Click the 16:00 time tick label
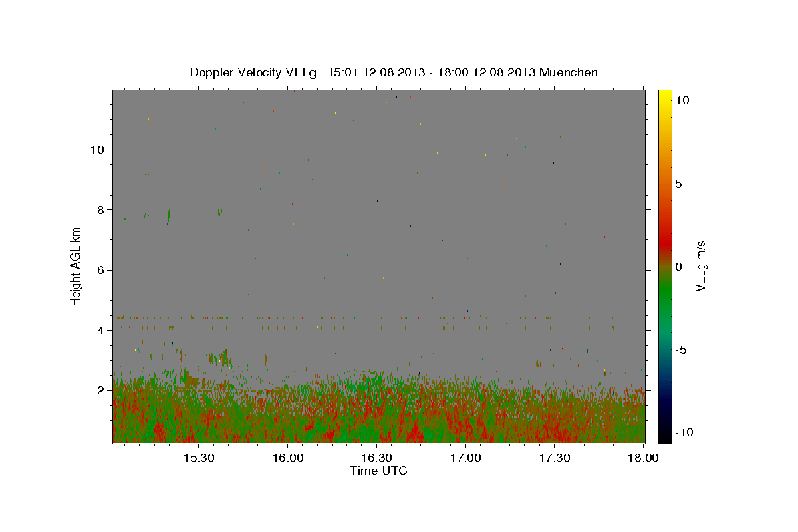The width and height of the screenshot is (798, 532). pos(287,458)
